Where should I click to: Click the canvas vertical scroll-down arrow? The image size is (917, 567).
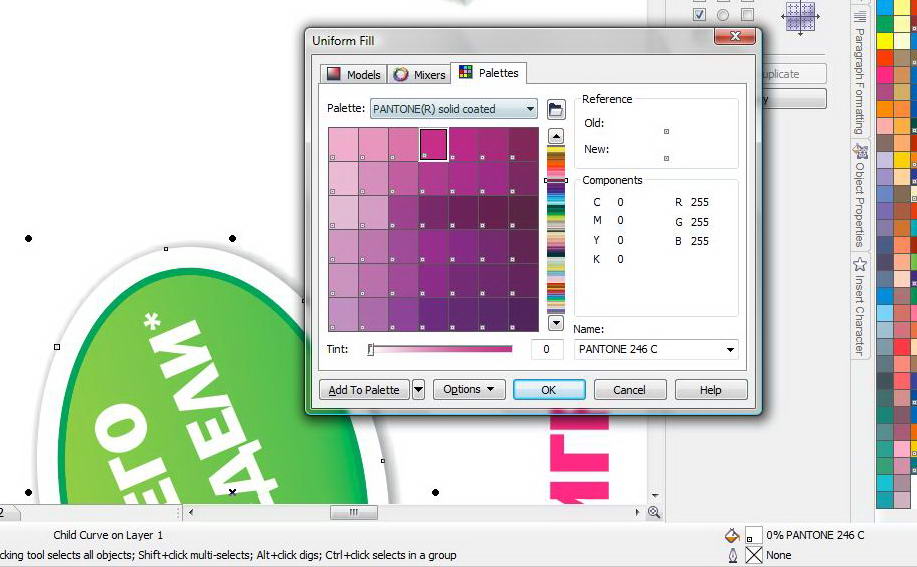pyautogui.click(x=655, y=496)
